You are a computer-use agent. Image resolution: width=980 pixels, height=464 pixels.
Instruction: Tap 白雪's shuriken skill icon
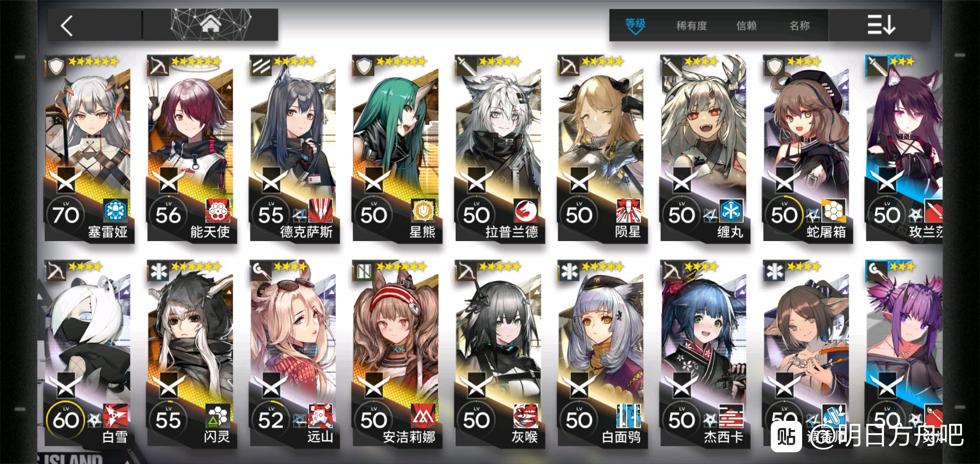tap(115, 416)
